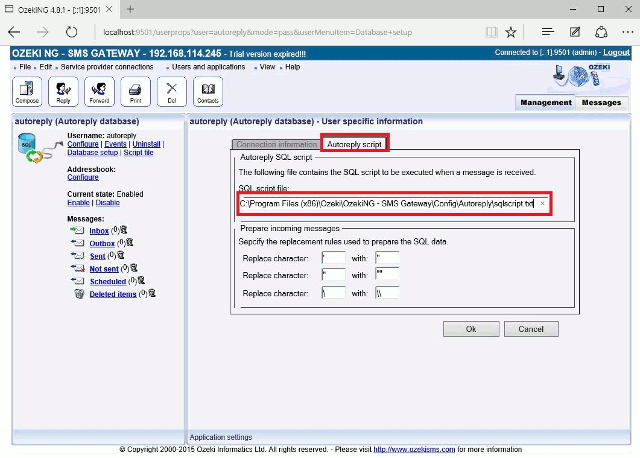Click the Cancel button

tap(531, 329)
